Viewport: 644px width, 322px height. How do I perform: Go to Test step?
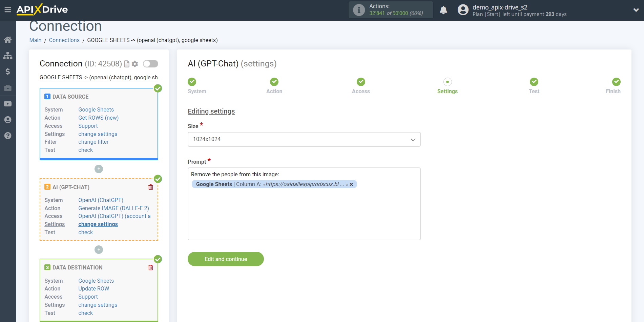534,82
